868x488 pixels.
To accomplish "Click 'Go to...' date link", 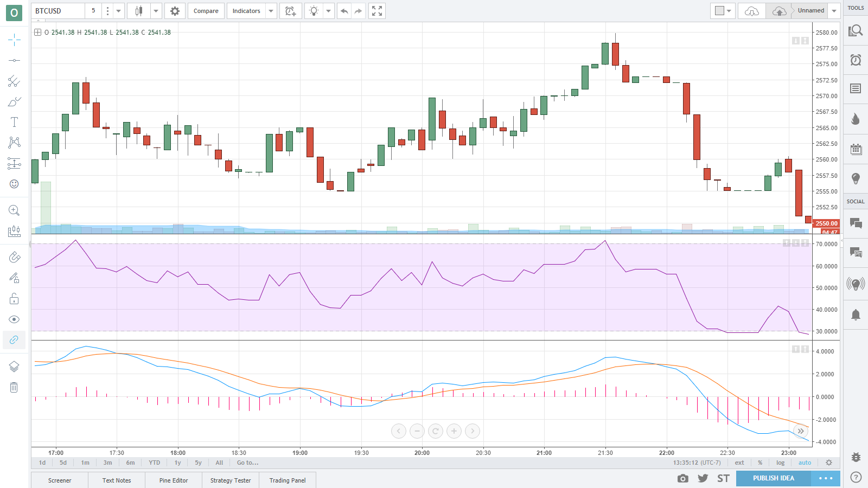I will [x=248, y=463].
